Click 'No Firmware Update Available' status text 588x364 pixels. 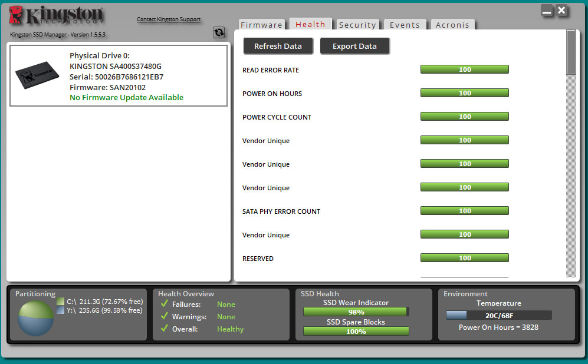(126, 97)
